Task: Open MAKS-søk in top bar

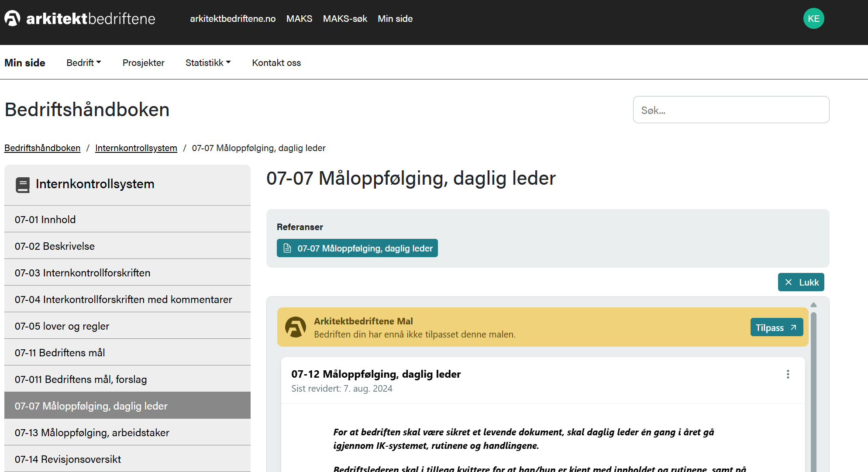Action: coord(345,18)
